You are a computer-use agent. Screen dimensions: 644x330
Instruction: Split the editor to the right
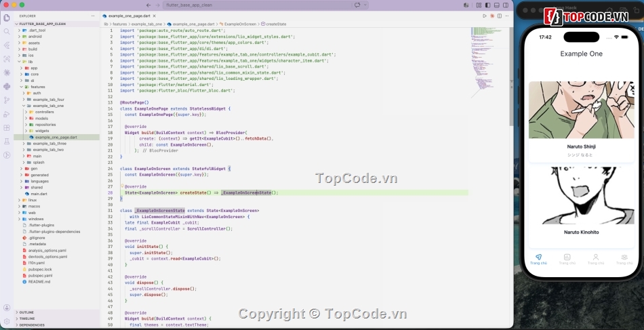point(500,16)
